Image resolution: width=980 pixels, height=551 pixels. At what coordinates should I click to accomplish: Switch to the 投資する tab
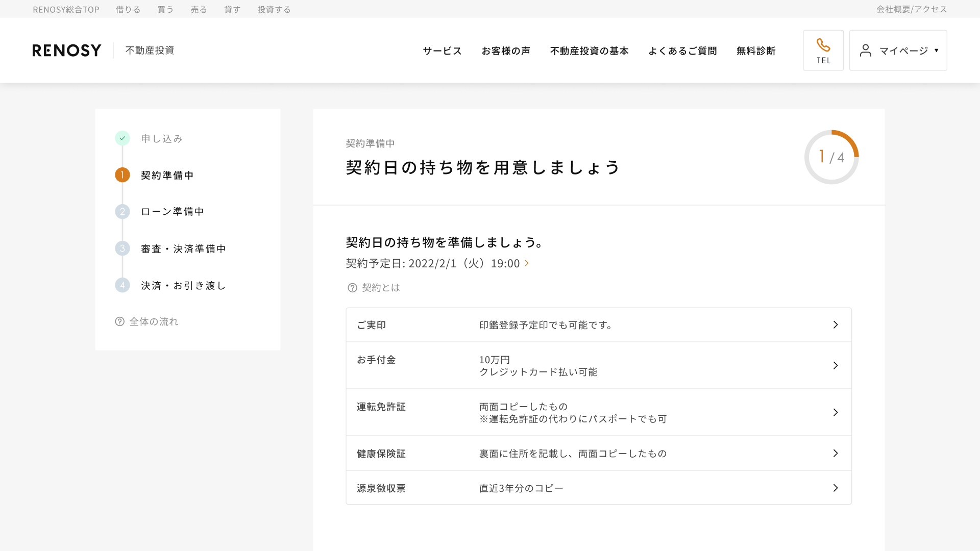coord(274,9)
